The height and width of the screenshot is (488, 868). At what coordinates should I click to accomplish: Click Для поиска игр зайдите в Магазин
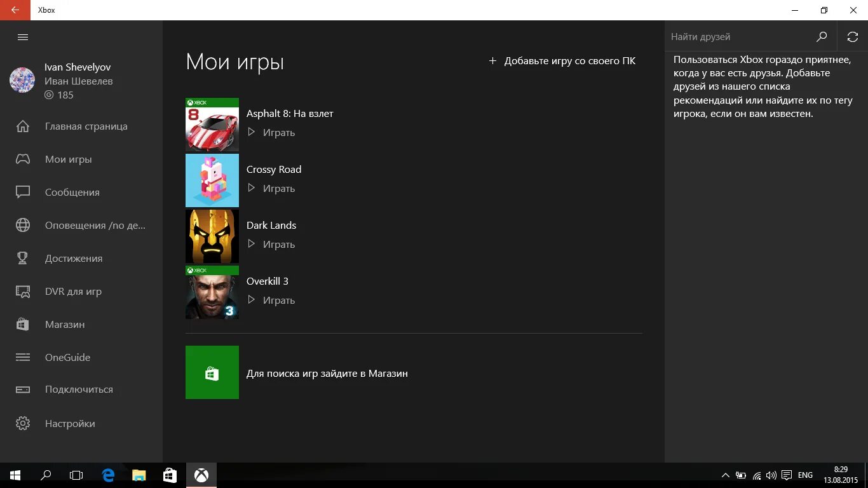pos(327,374)
